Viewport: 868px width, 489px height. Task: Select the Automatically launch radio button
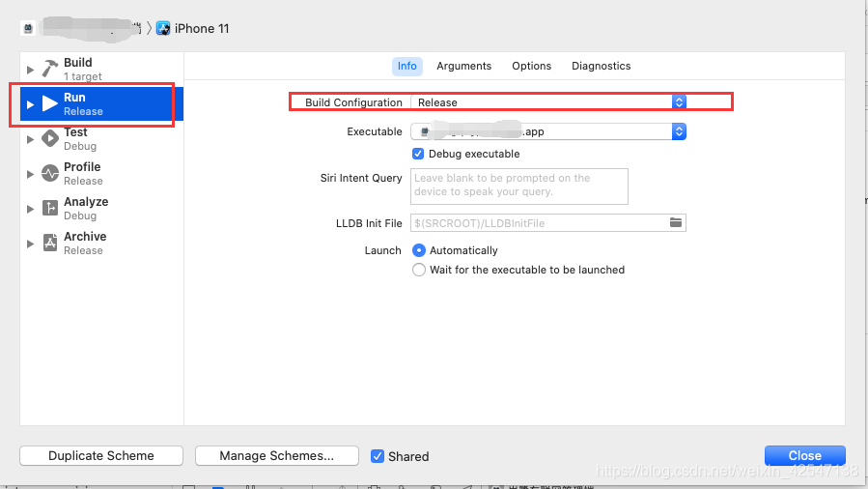pyautogui.click(x=418, y=250)
